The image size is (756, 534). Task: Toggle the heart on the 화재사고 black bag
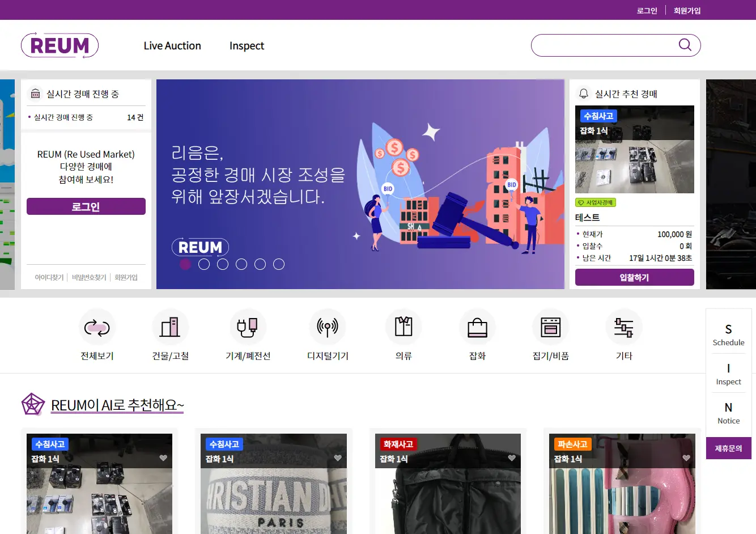(x=511, y=457)
